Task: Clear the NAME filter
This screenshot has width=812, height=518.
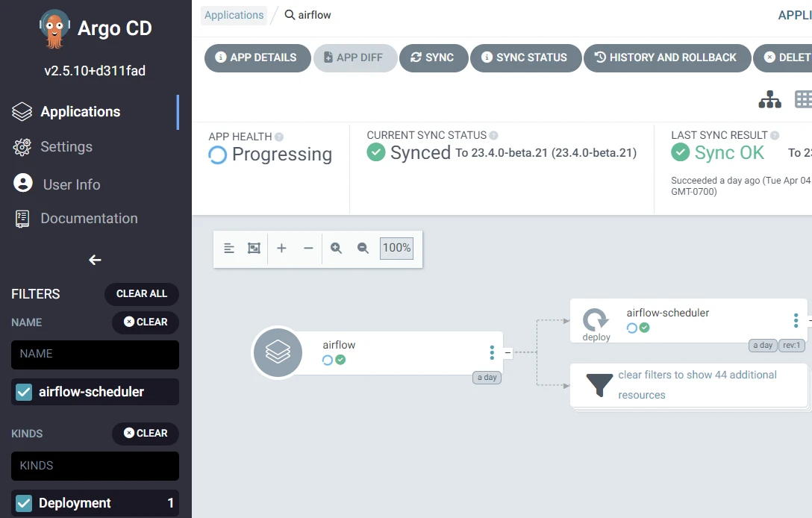Action: click(x=146, y=322)
